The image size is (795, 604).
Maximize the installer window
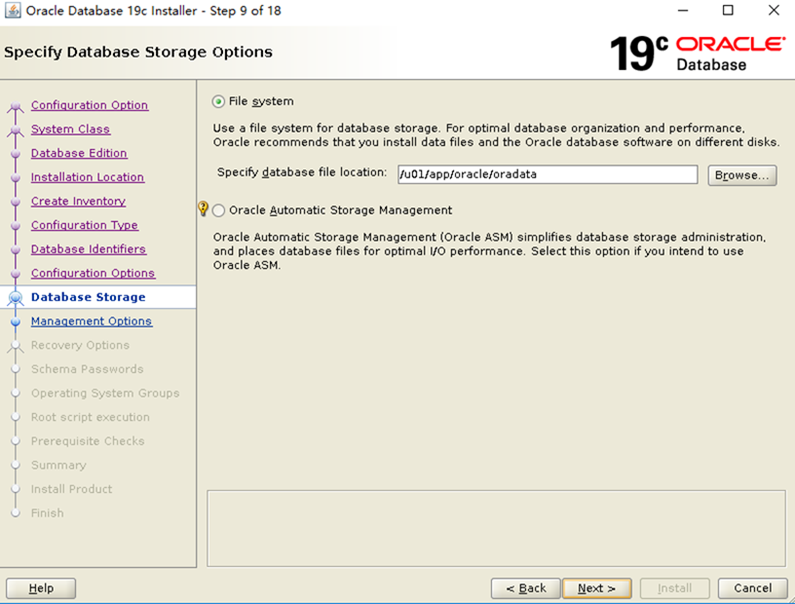[x=728, y=10]
